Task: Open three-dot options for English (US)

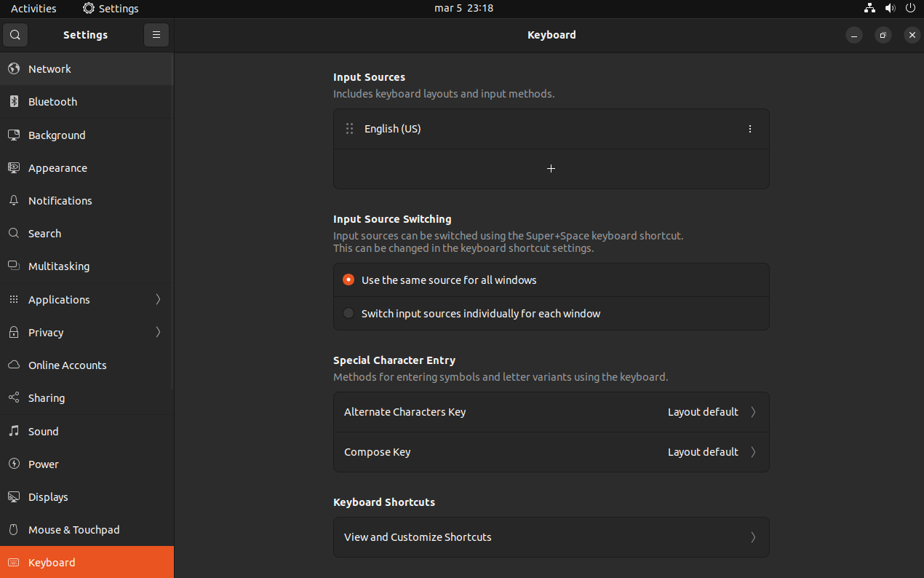Action: click(x=750, y=129)
